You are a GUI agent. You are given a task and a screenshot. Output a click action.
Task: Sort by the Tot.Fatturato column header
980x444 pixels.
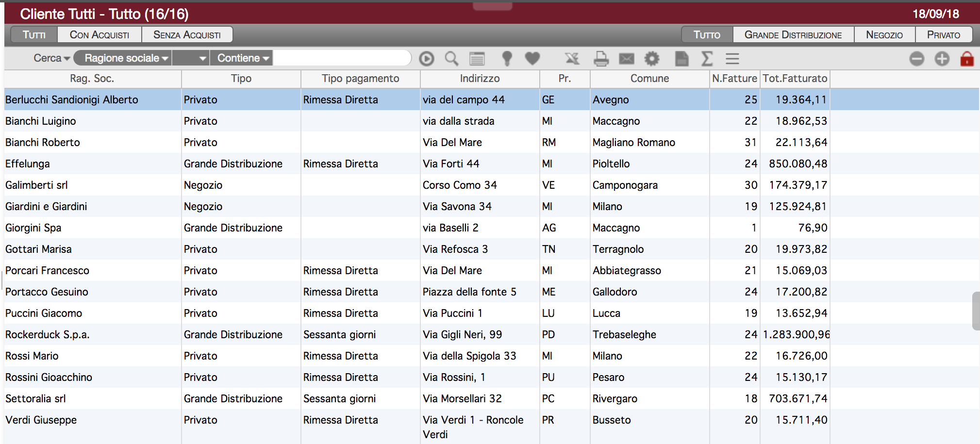(795, 79)
